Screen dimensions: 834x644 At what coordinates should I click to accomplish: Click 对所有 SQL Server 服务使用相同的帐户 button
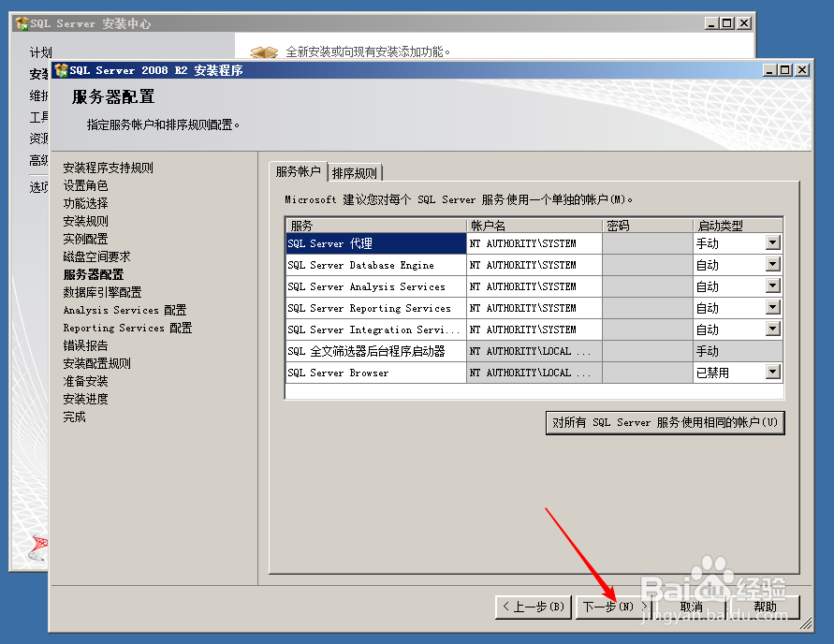[x=665, y=423]
